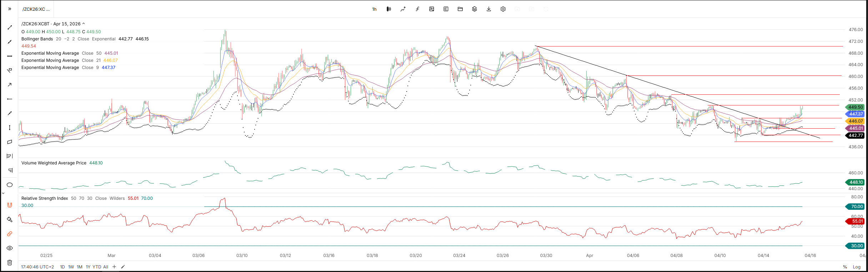The width and height of the screenshot is (868, 272).
Task: Toggle drawings visibility with the eye icon
Action: [10, 248]
